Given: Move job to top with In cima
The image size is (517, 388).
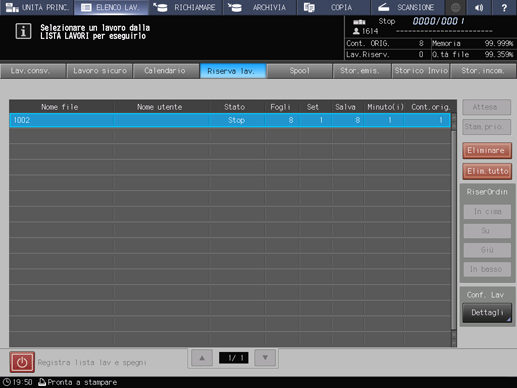Looking at the screenshot, I should point(487,212).
